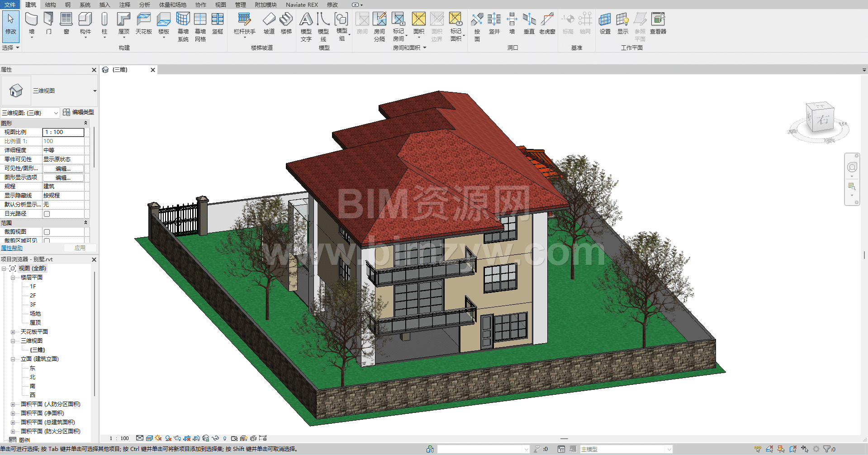Open the 属性帮助 link
868x455 pixels.
click(x=11, y=248)
